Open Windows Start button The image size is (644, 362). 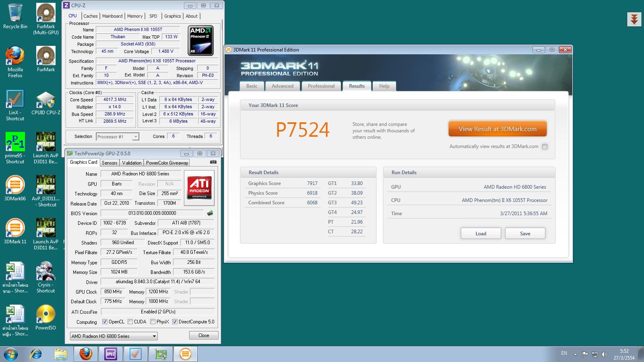[11, 354]
